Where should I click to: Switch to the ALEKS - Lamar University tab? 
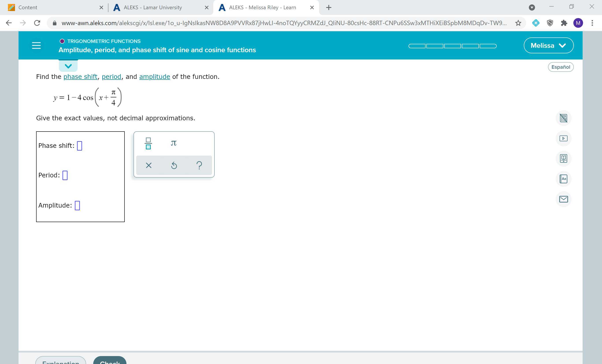click(153, 7)
